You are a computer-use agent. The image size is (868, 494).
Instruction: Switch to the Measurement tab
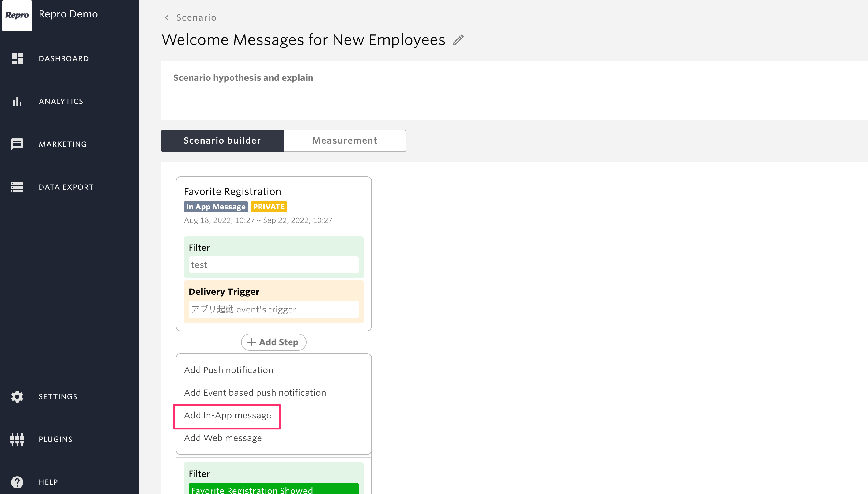point(345,140)
